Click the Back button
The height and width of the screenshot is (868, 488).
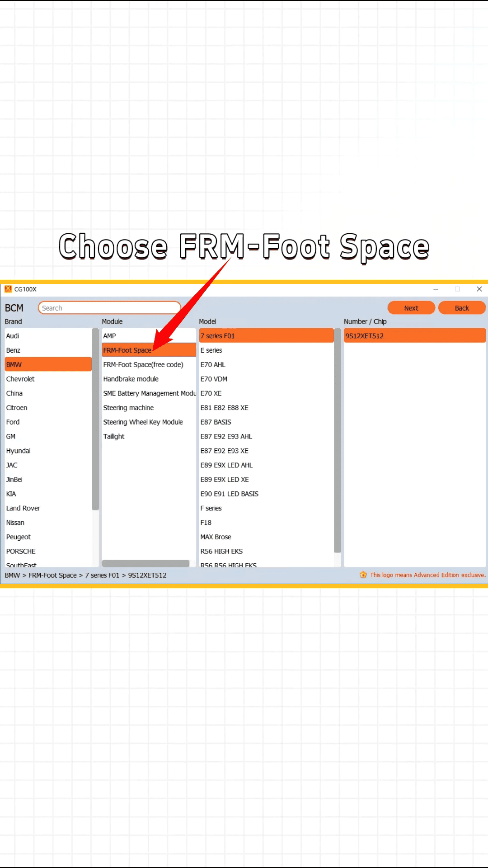click(x=462, y=308)
